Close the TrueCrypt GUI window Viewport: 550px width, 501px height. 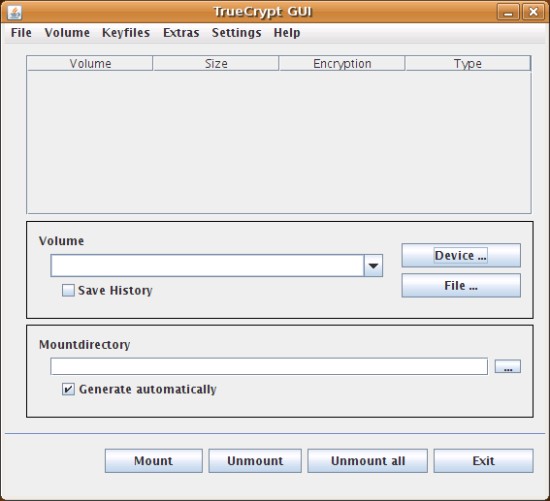point(533,12)
